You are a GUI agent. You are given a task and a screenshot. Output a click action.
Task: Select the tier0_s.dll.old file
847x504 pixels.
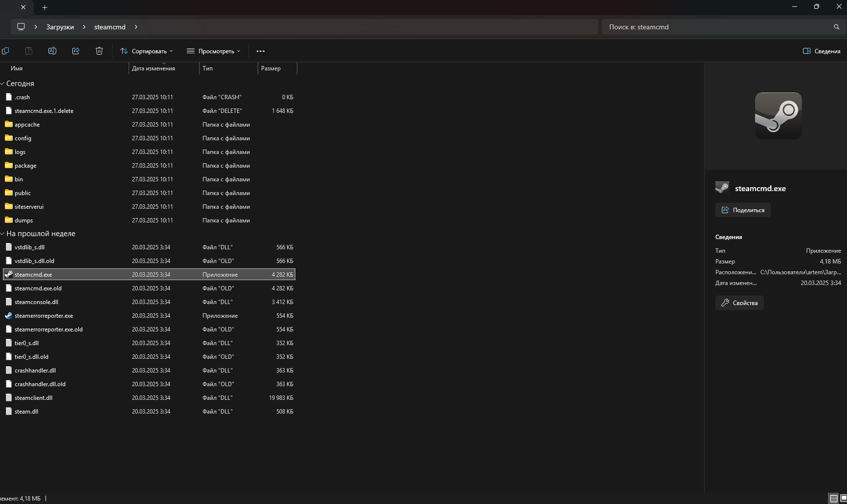[x=149, y=356]
